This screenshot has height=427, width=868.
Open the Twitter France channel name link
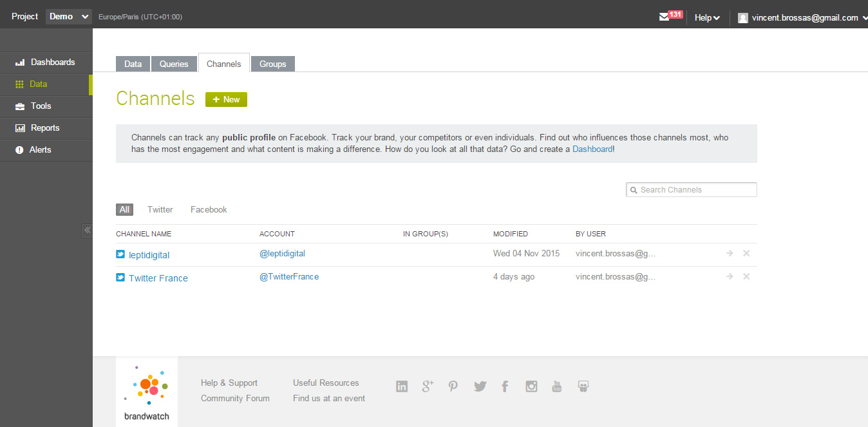pyautogui.click(x=158, y=278)
